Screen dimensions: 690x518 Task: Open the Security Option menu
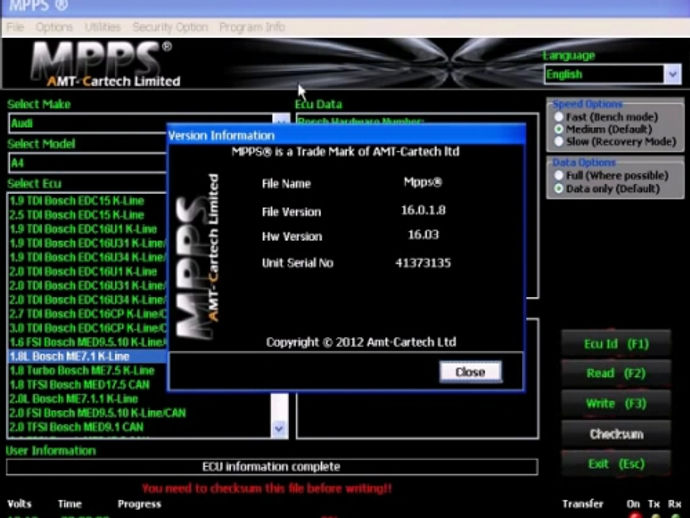[170, 27]
